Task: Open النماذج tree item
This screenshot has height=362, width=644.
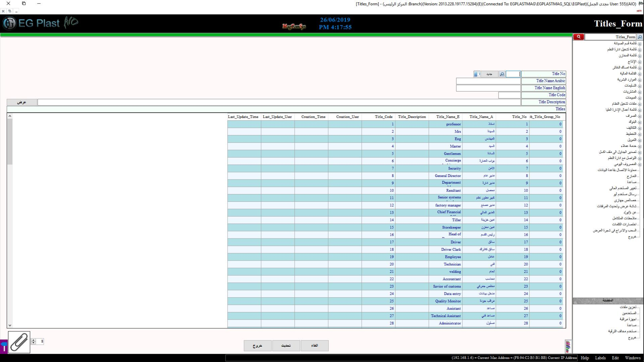Action: pyautogui.click(x=631, y=176)
